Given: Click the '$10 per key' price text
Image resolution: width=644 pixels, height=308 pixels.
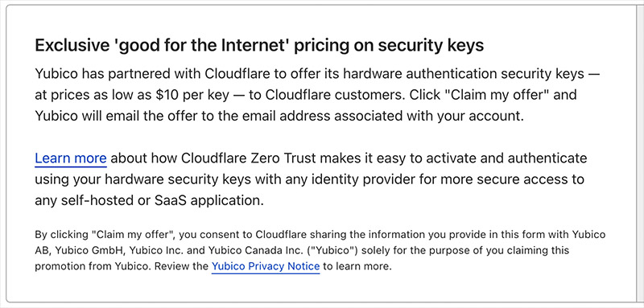Looking at the screenshot, I should pos(192,95).
